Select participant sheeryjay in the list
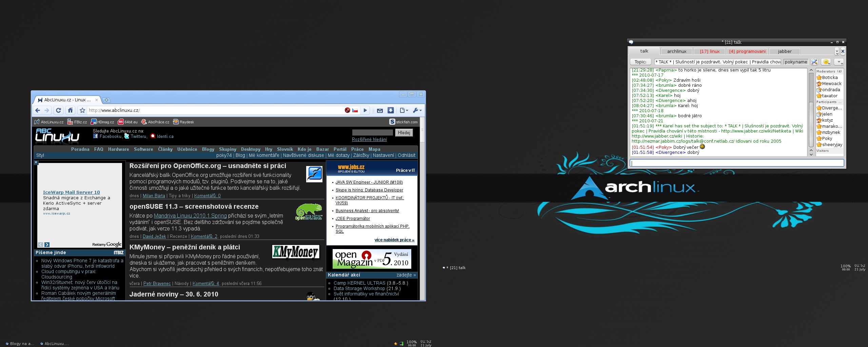 [830, 144]
